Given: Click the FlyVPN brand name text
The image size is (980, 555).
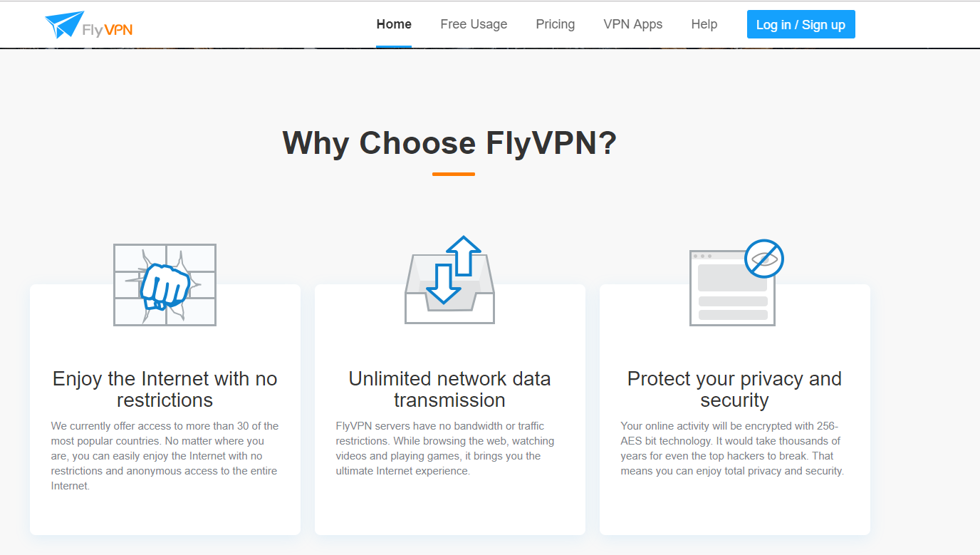Looking at the screenshot, I should (108, 29).
